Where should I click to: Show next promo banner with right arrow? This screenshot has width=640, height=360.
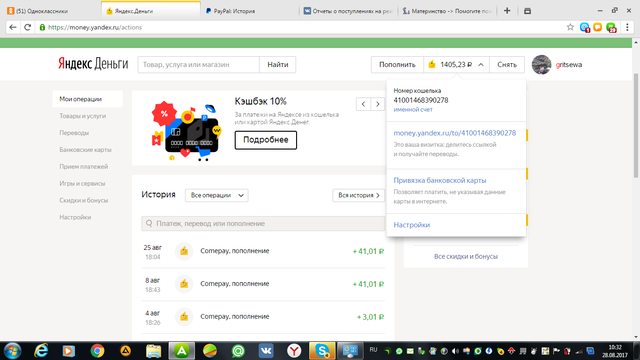(x=378, y=104)
